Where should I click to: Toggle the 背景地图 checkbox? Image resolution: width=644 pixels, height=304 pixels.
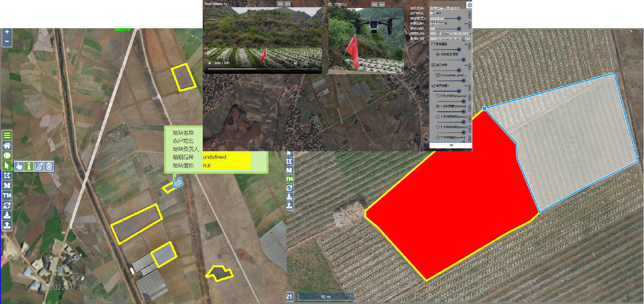[433, 65]
